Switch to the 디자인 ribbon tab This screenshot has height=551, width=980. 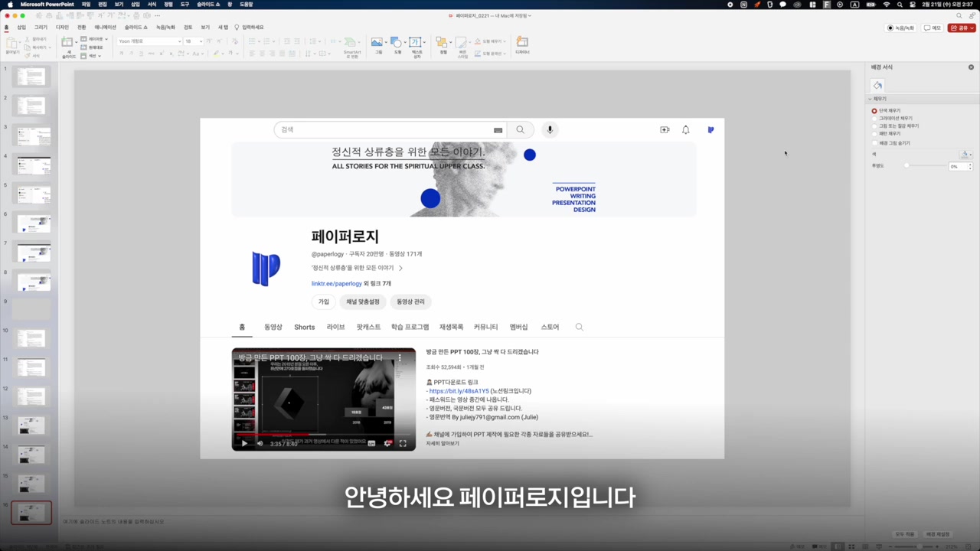(x=62, y=28)
